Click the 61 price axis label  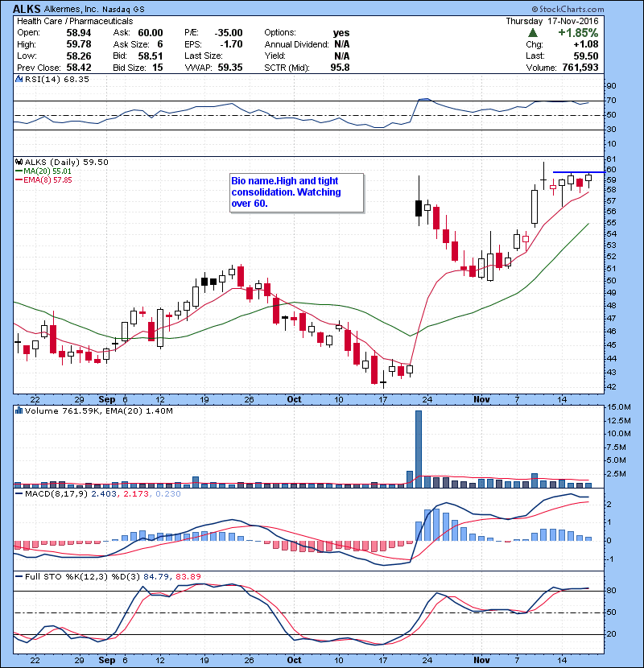(x=611, y=159)
